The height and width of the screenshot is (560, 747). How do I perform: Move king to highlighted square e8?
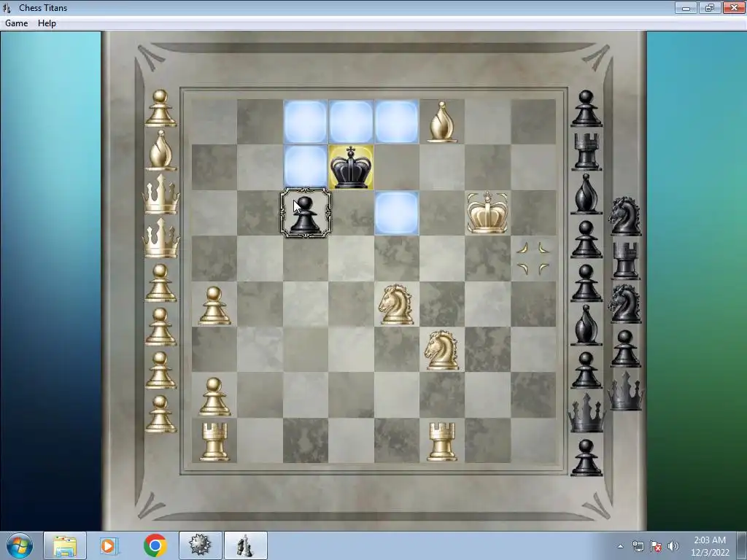[396, 122]
